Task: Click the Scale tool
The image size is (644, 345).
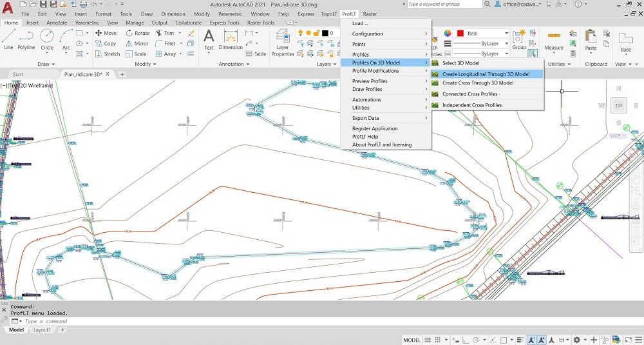Action: (x=136, y=54)
